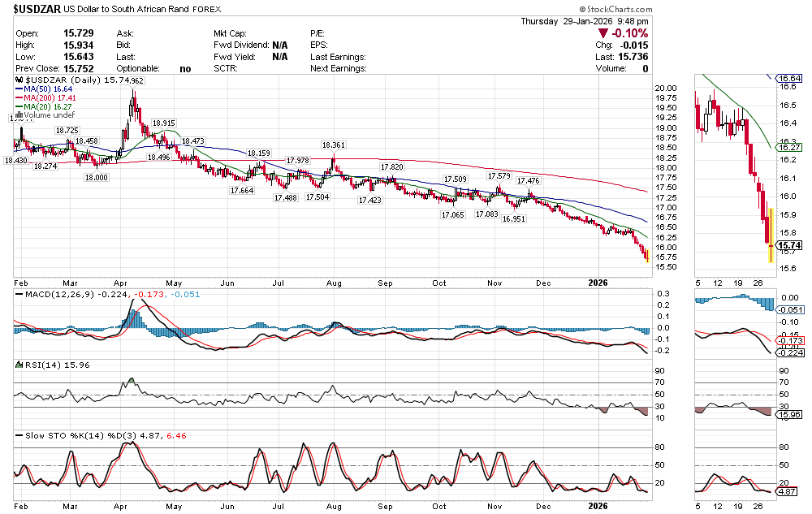This screenshot has width=812, height=514.
Task: Click the 18.361 August peak price label
Action: click(333, 145)
